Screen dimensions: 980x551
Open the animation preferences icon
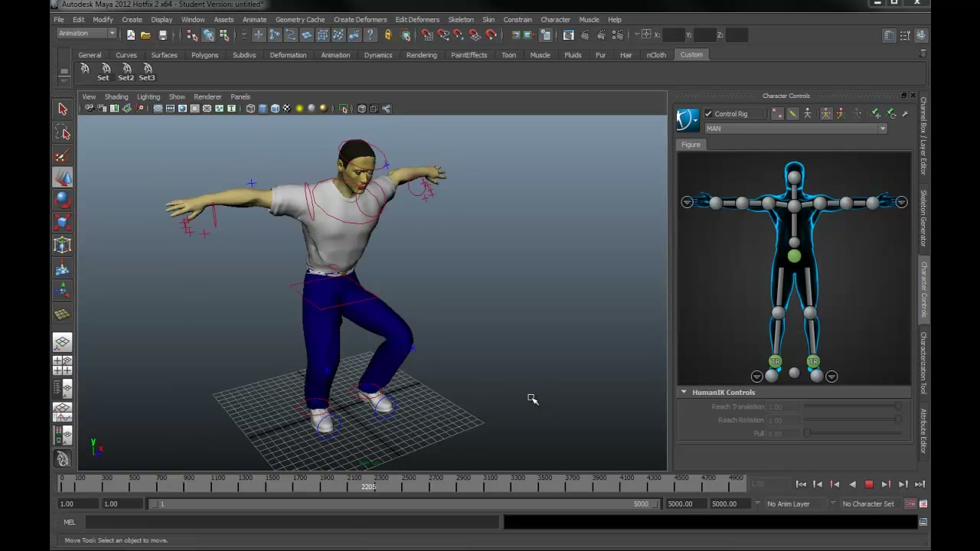(923, 504)
